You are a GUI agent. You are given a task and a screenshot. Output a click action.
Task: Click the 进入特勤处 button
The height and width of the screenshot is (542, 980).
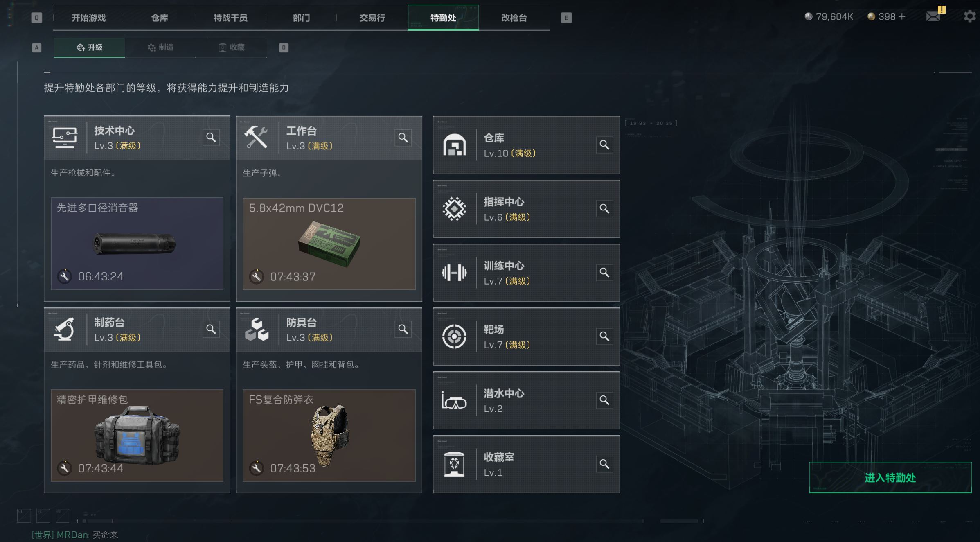click(x=890, y=477)
